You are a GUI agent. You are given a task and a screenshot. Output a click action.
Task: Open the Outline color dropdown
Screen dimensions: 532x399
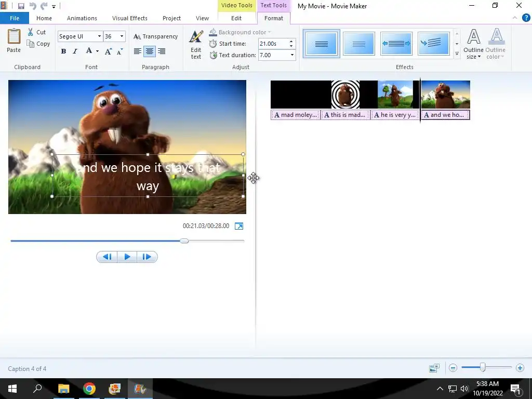click(x=495, y=44)
